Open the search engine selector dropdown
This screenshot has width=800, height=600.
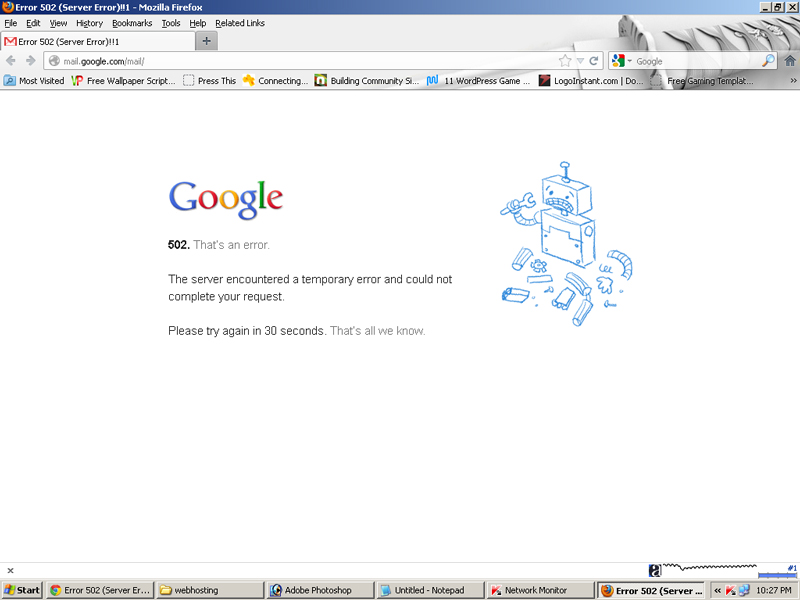tap(622, 61)
